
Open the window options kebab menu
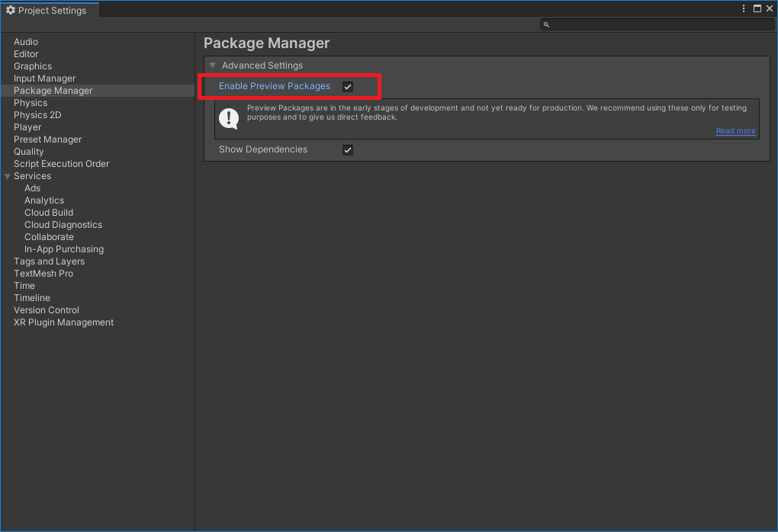click(743, 8)
